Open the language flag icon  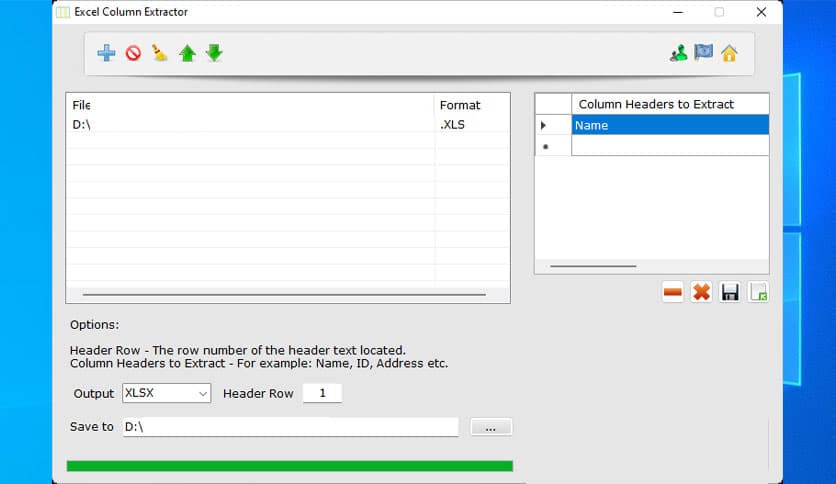(x=704, y=53)
